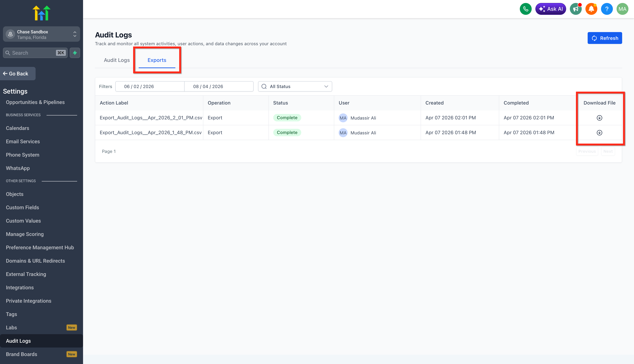634x364 pixels.
Task: Download the 2_01_PM export file
Action: tap(599, 118)
